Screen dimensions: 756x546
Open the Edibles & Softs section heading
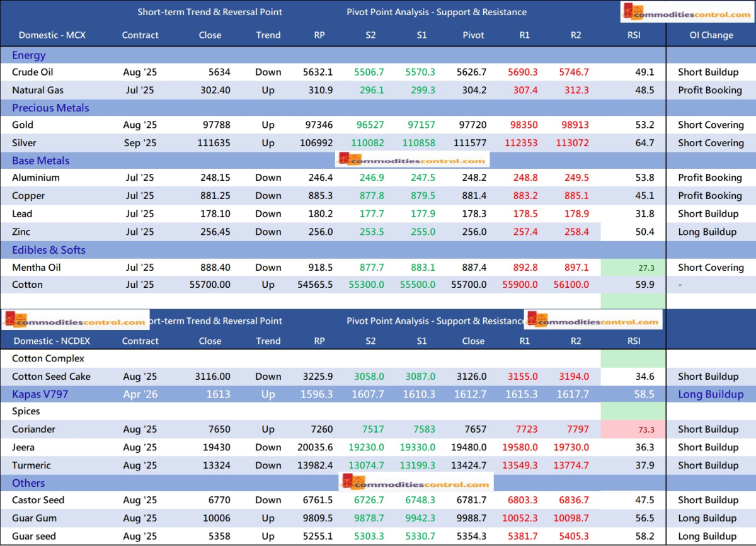pos(49,250)
